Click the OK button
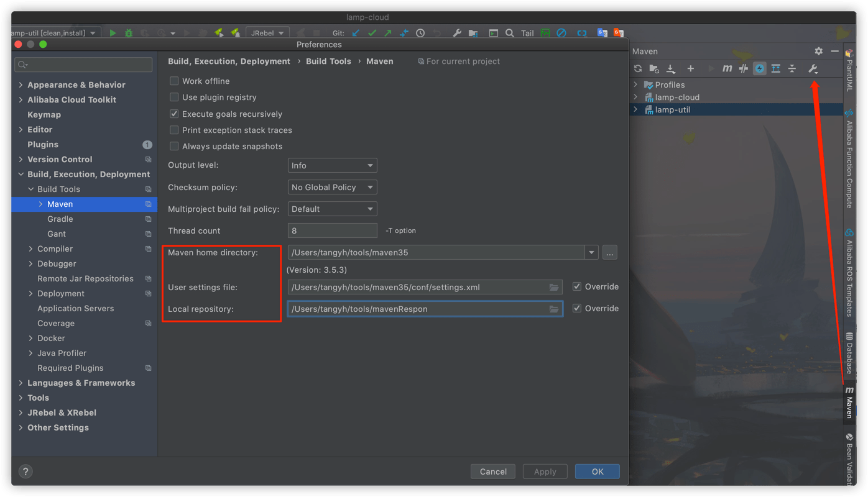Image resolution: width=868 pixels, height=497 pixels. 597,472
